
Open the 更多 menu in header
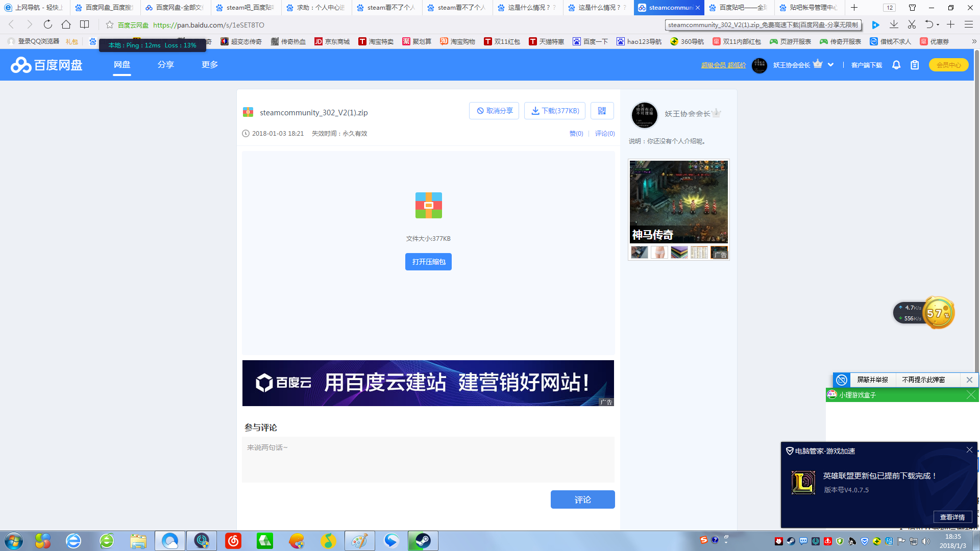[x=210, y=65]
